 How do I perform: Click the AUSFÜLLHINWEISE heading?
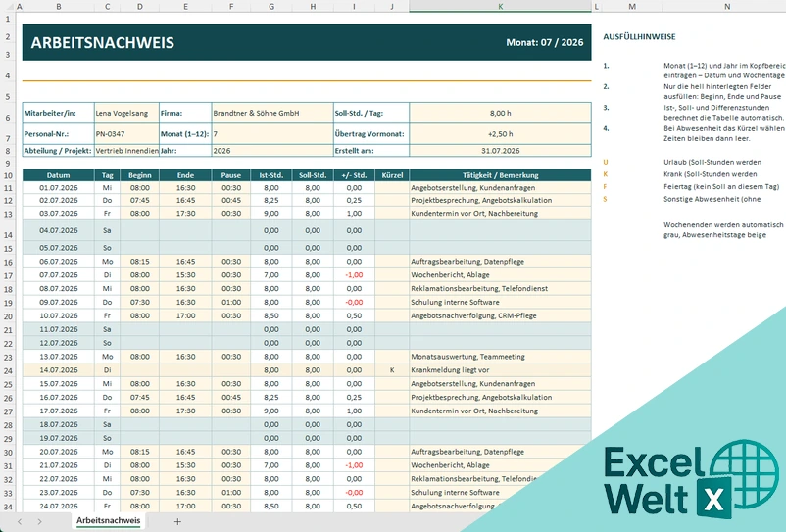(x=639, y=36)
